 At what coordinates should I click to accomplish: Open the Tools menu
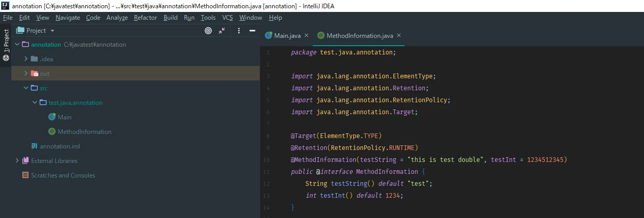pyautogui.click(x=208, y=18)
